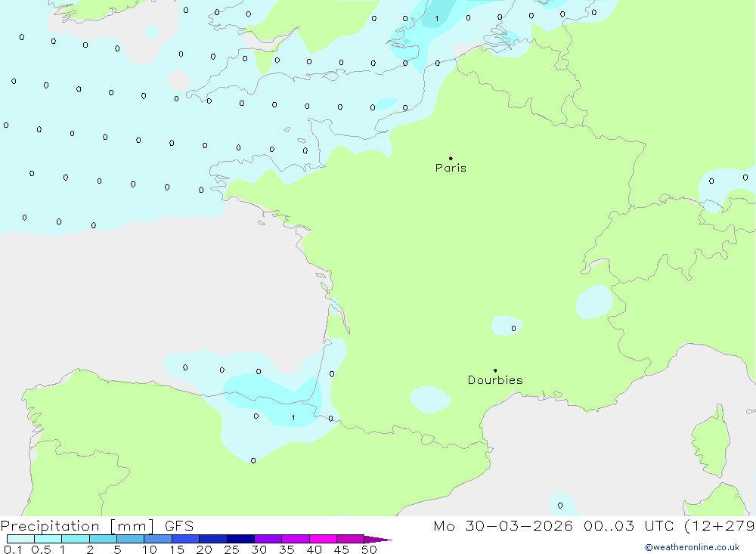The height and width of the screenshot is (554, 756).
Task: Pick the swatch between 45 and 50
Action: [351, 539]
